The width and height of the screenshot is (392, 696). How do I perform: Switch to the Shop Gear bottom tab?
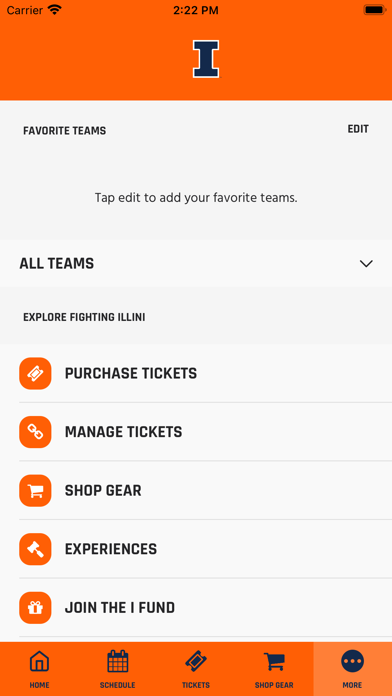[274, 669]
